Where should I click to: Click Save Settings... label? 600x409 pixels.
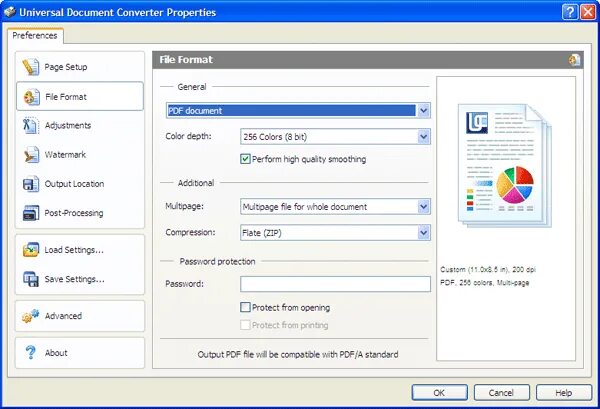tap(74, 279)
